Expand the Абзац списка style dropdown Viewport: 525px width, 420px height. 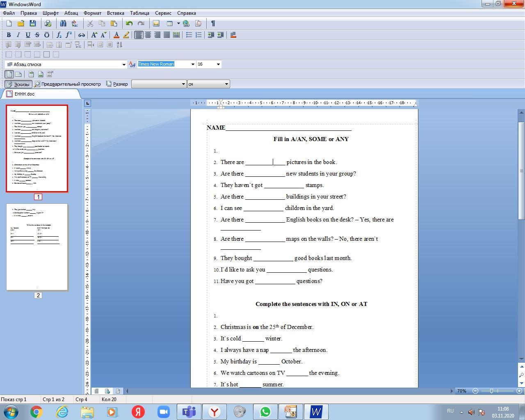pos(124,64)
